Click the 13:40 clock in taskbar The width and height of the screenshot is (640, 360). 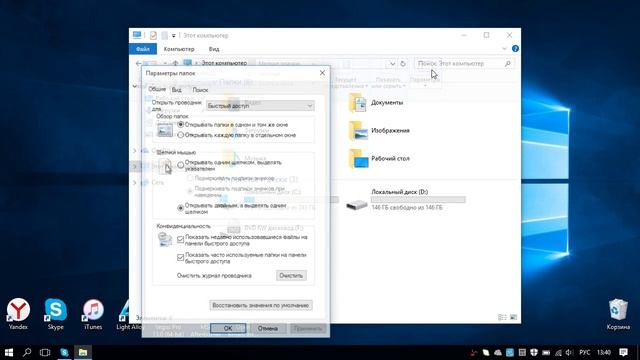pyautogui.click(x=604, y=353)
